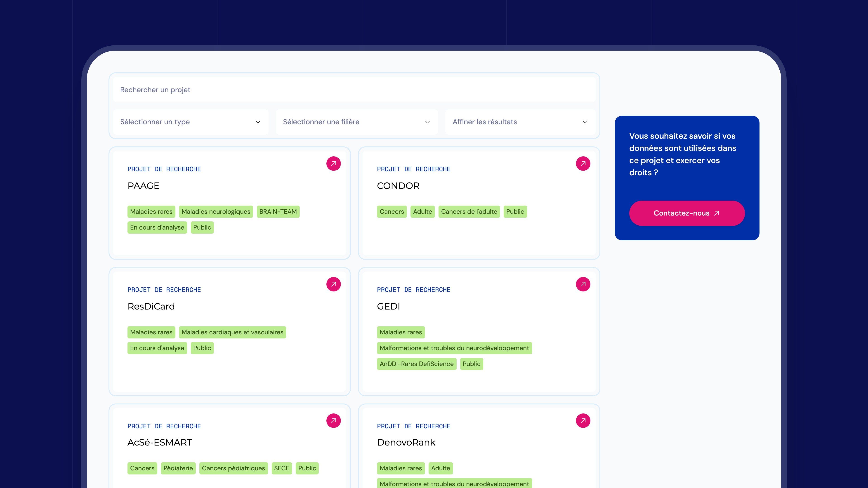
Task: Open the ResDiCard project title
Action: point(151,306)
